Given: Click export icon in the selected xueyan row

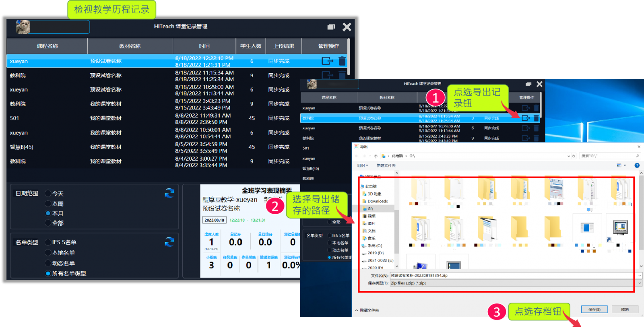Looking at the screenshot, I should (327, 61).
